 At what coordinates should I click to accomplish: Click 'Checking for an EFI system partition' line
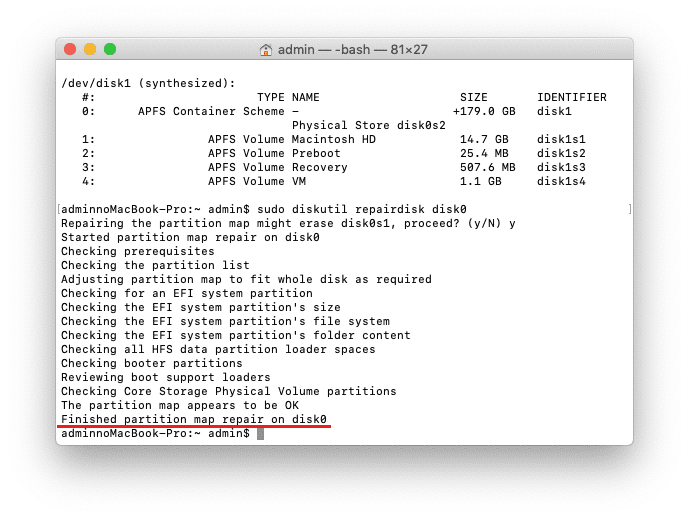click(187, 294)
